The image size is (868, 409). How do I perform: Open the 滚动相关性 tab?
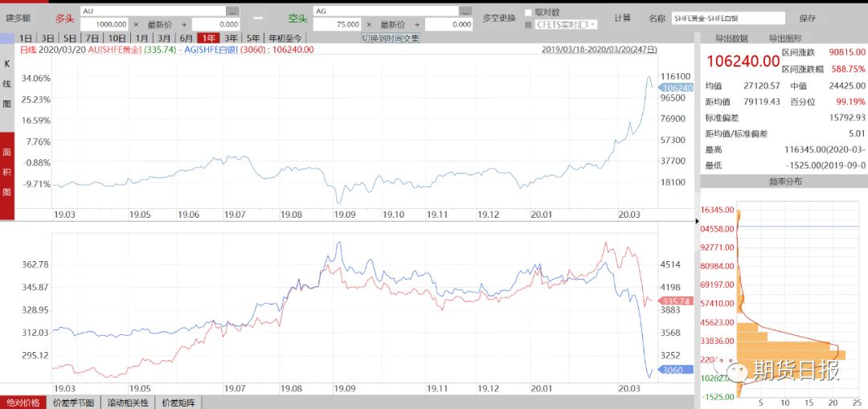pos(129,403)
